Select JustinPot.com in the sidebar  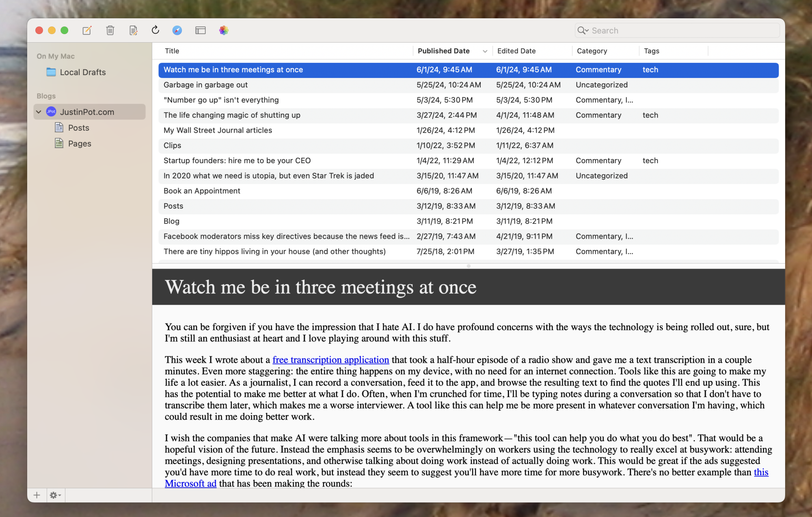coord(89,112)
